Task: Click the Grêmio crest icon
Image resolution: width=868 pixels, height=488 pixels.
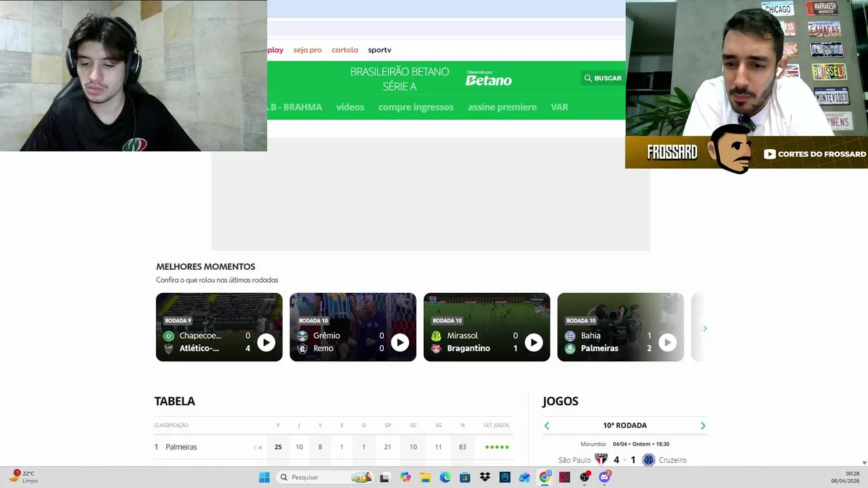Action: (x=302, y=336)
